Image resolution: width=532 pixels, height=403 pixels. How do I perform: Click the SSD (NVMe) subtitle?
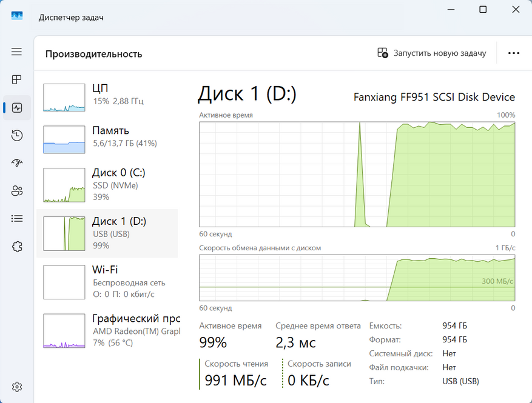coord(115,185)
